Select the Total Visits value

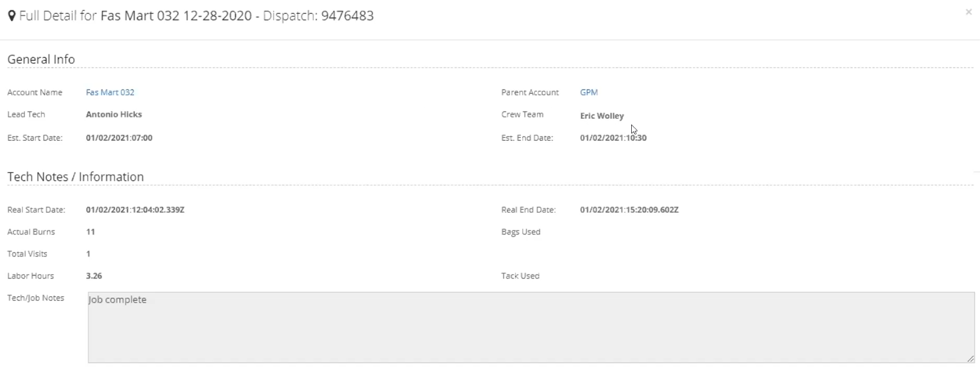coord(88,253)
